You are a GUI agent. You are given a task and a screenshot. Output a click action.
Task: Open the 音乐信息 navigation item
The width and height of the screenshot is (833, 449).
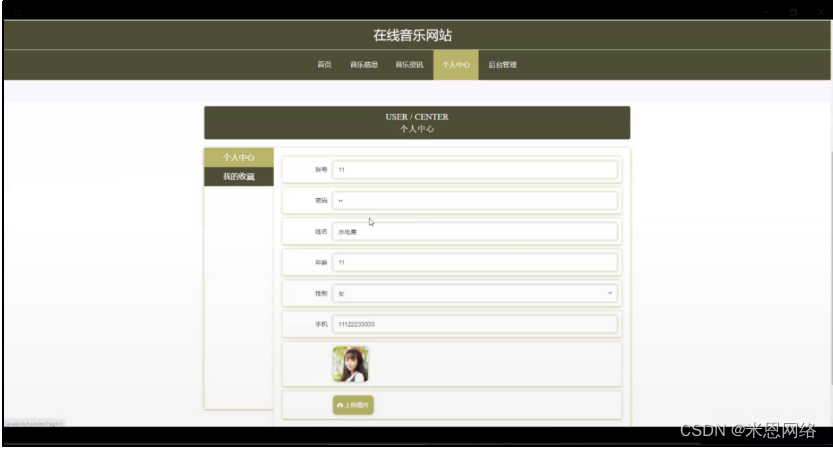[364, 65]
